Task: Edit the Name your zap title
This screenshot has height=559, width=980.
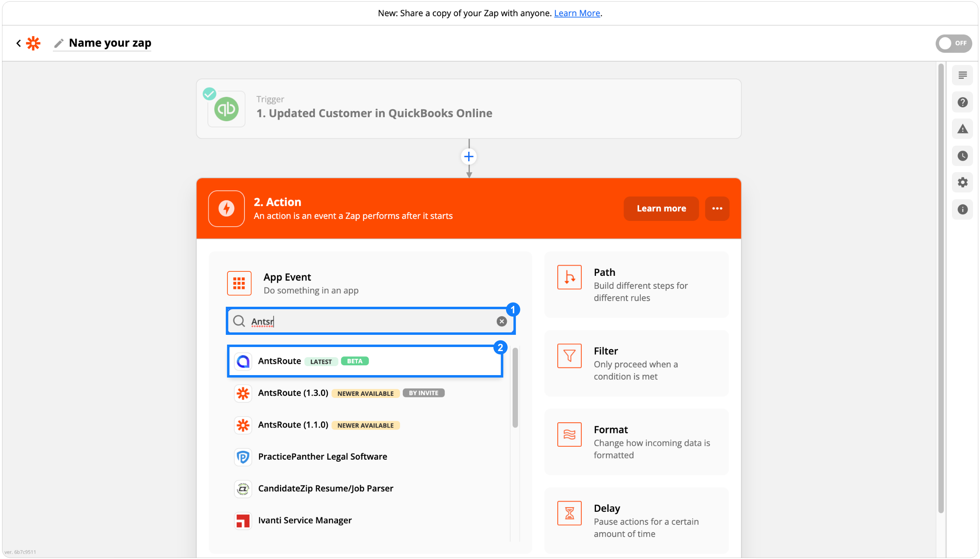Action: click(x=110, y=43)
